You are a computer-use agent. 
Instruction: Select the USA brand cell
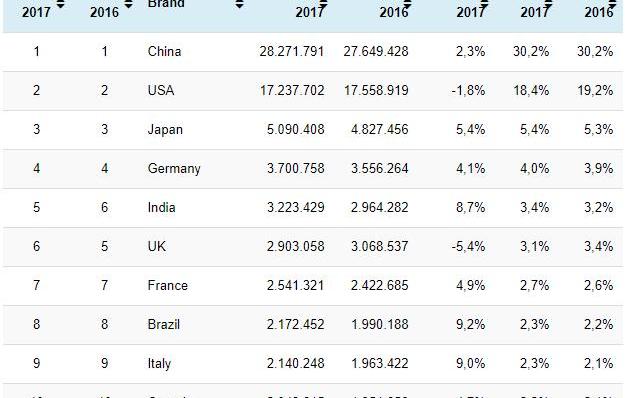(x=161, y=90)
